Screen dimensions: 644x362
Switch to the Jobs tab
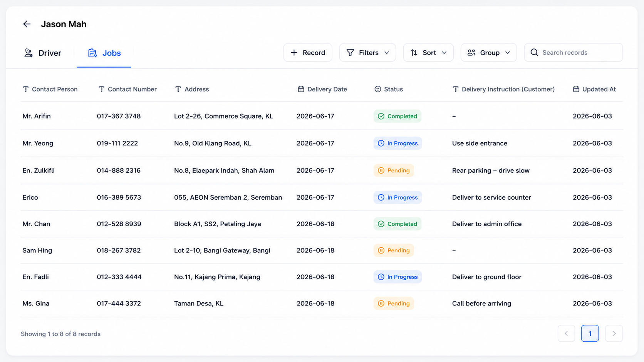coord(104,53)
